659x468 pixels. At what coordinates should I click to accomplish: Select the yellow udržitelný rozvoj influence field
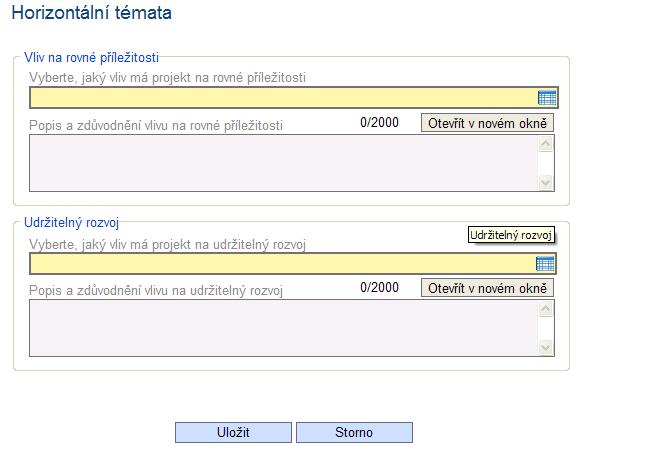(293, 264)
